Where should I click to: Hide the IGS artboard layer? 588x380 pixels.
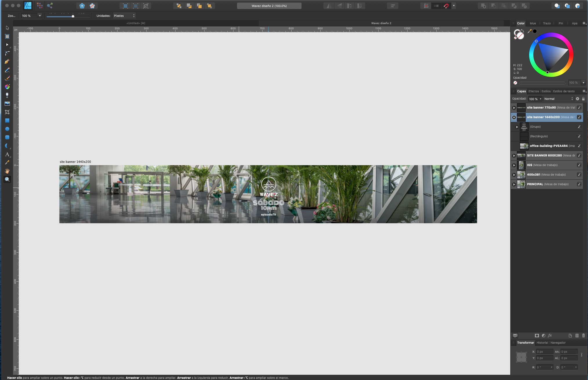click(579, 165)
